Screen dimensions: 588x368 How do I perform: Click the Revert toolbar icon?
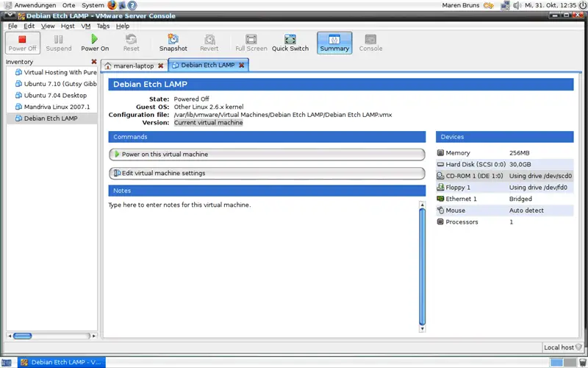pyautogui.click(x=209, y=43)
